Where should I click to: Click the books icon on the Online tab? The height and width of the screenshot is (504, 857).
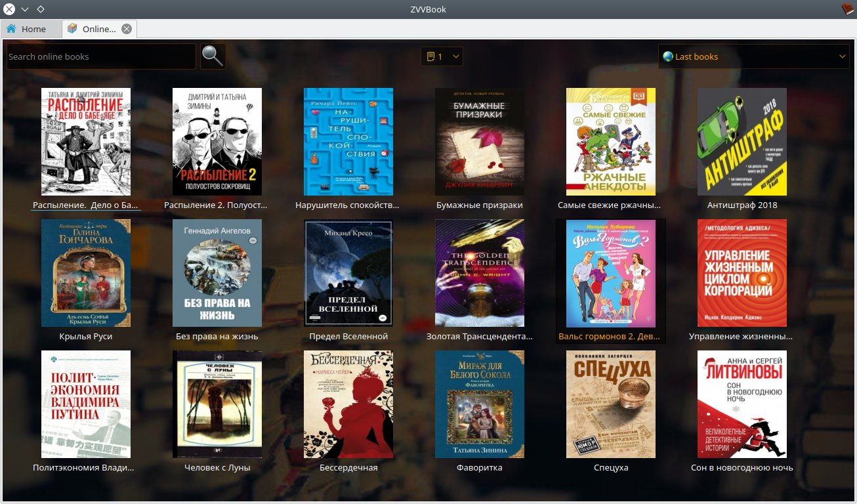pos(72,29)
